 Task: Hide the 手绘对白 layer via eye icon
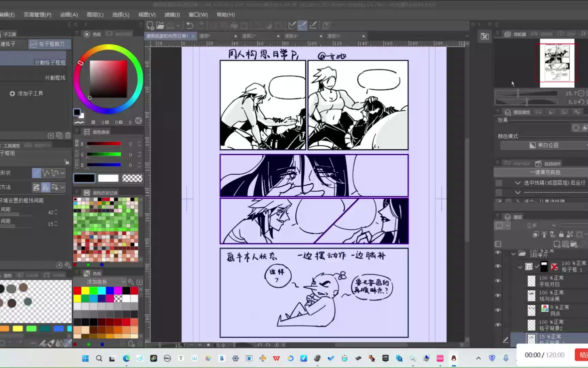(x=498, y=281)
